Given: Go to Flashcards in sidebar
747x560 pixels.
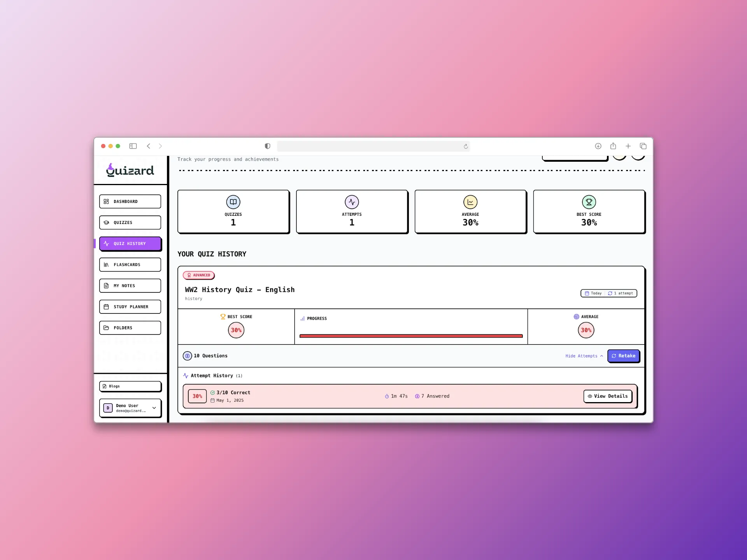Looking at the screenshot, I should (x=130, y=264).
